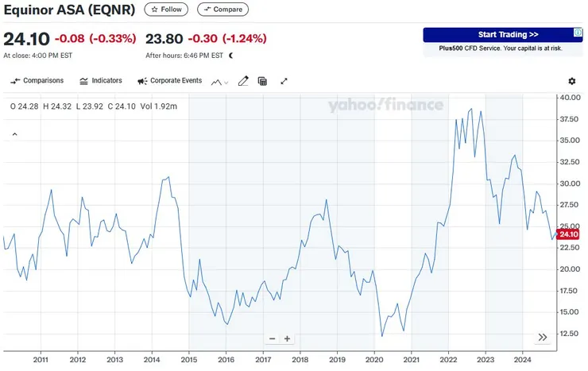Zoom in with the plus button
This screenshot has height=371, width=588.
[288, 338]
